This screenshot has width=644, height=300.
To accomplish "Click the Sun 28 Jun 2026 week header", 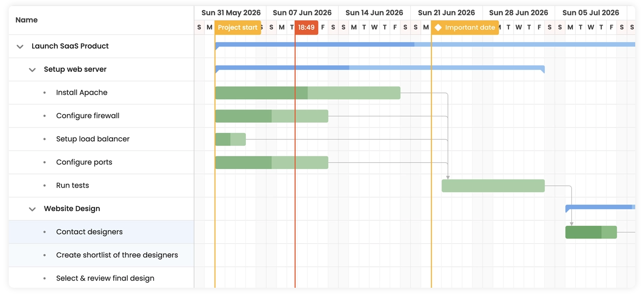I will coord(519,13).
